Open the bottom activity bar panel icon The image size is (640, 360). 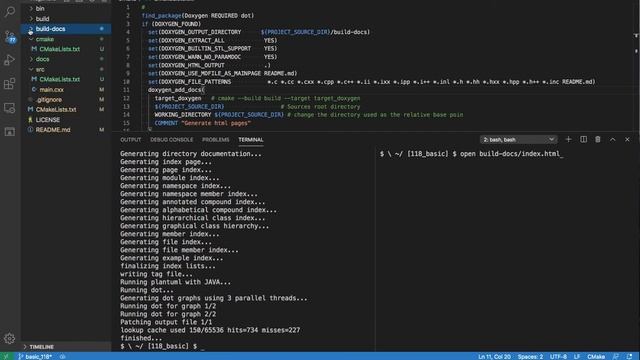[9, 131]
